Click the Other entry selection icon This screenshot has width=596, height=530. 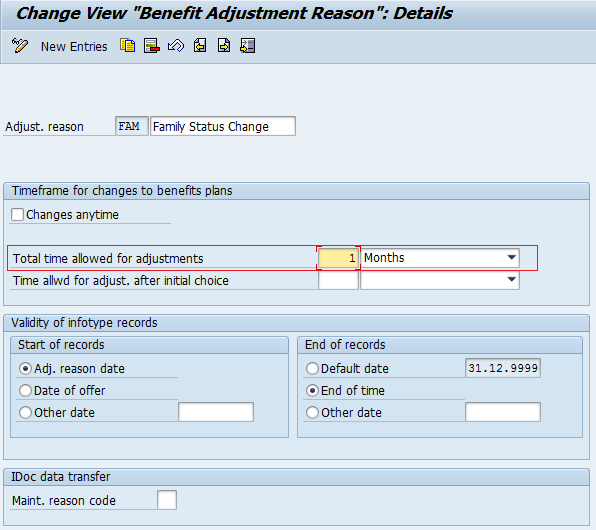(x=247, y=46)
